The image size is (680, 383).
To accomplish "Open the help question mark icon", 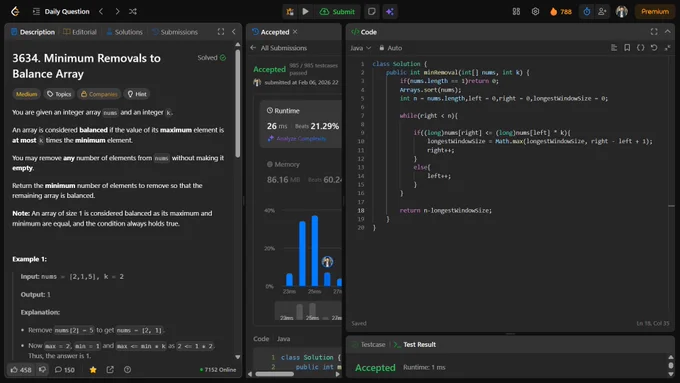I will [x=127, y=370].
